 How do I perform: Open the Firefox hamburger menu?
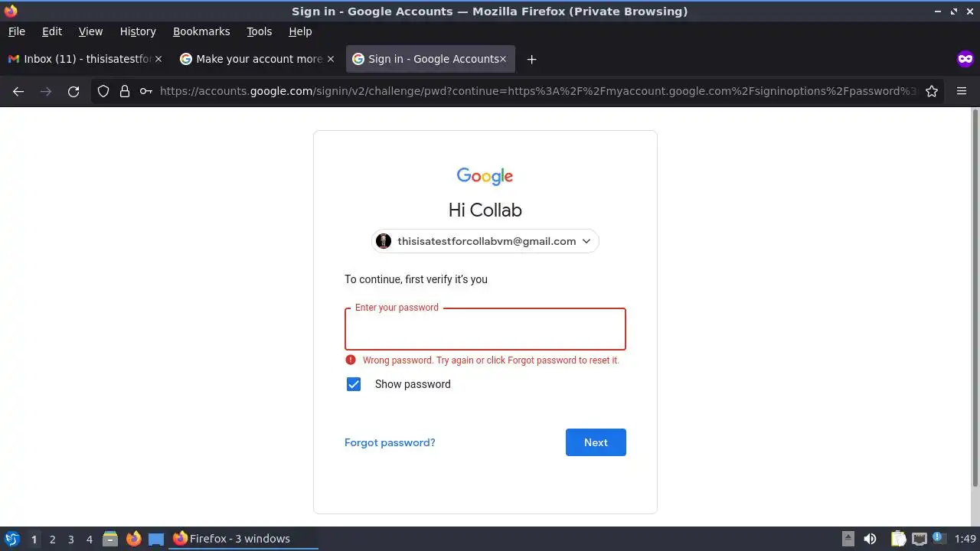pyautogui.click(x=962, y=91)
